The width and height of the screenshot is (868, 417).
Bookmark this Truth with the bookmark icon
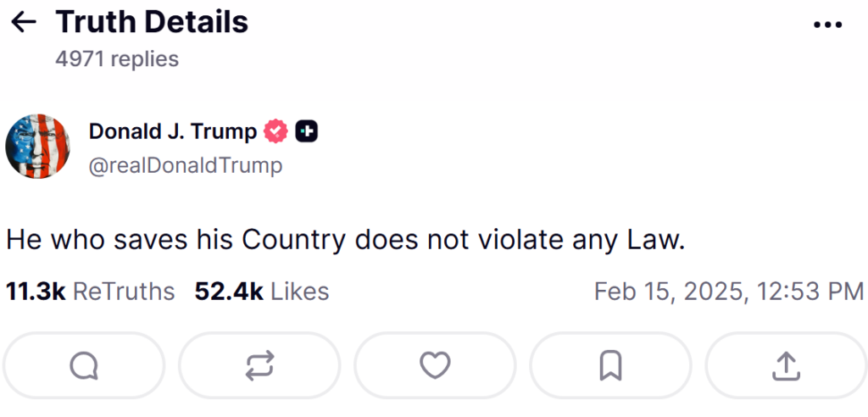tap(610, 365)
